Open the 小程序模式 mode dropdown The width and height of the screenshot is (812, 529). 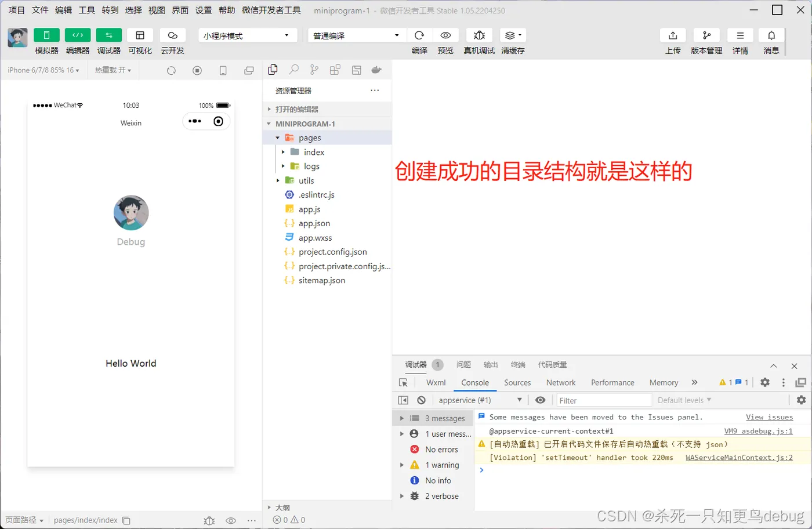[248, 35]
